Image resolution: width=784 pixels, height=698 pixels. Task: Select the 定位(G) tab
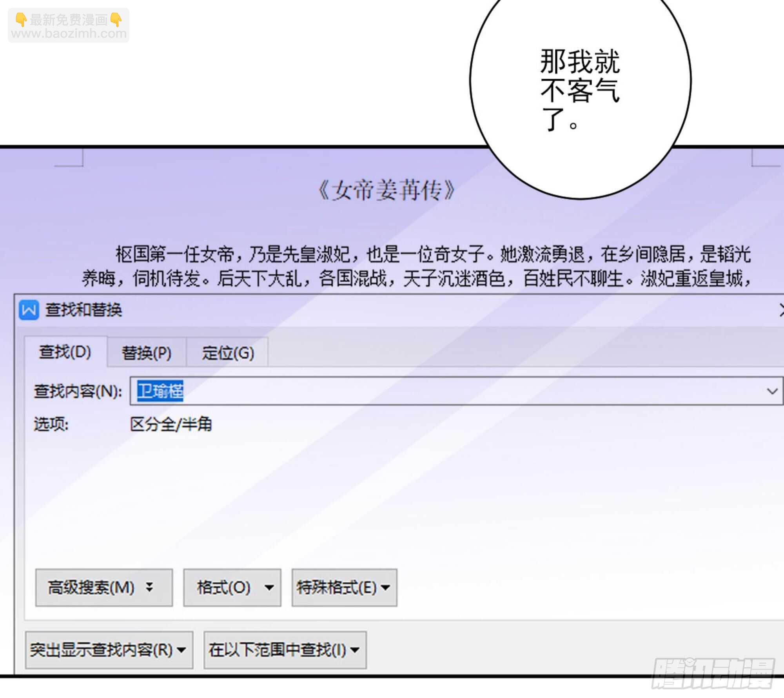coord(228,353)
